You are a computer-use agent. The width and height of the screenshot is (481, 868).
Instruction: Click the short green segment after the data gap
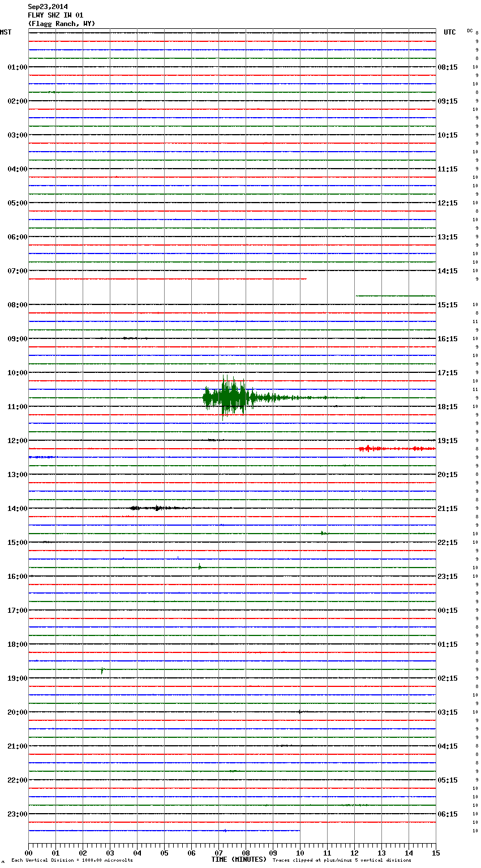(396, 296)
